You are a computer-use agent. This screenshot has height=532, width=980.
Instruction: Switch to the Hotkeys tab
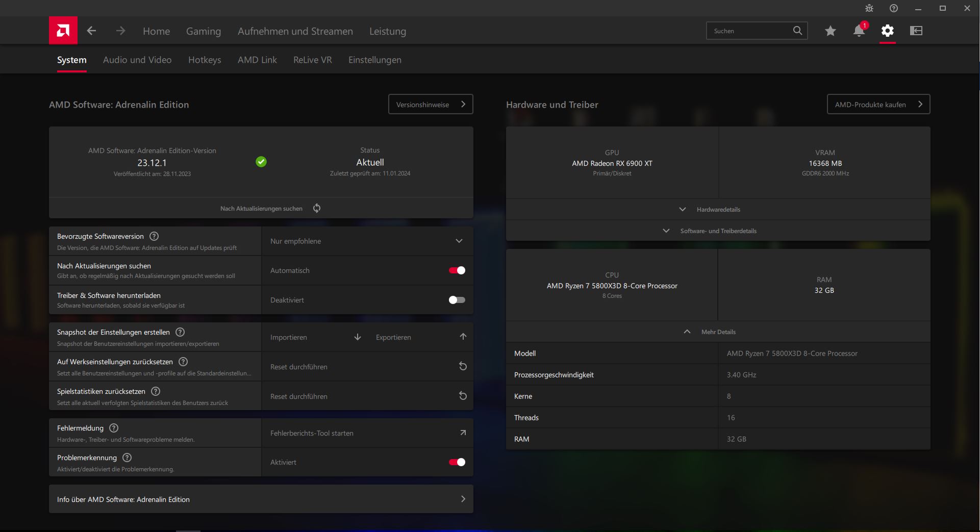205,60
